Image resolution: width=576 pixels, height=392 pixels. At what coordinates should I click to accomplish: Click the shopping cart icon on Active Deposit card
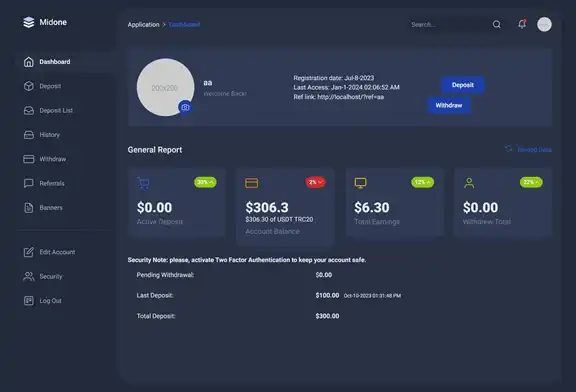pos(143,183)
